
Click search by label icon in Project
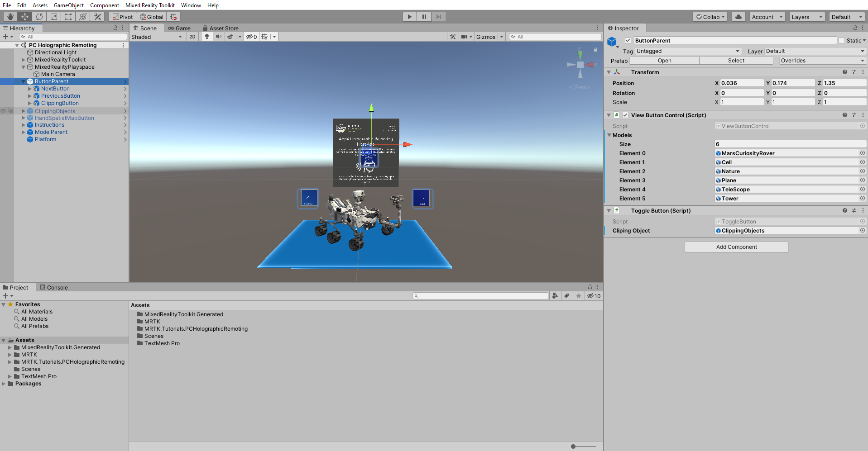coord(567,296)
